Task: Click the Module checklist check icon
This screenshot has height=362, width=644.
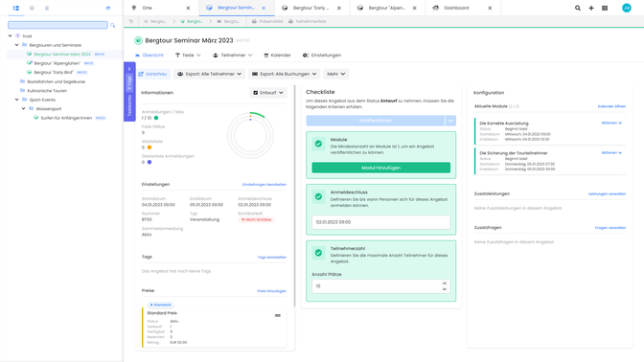Action: [318, 144]
